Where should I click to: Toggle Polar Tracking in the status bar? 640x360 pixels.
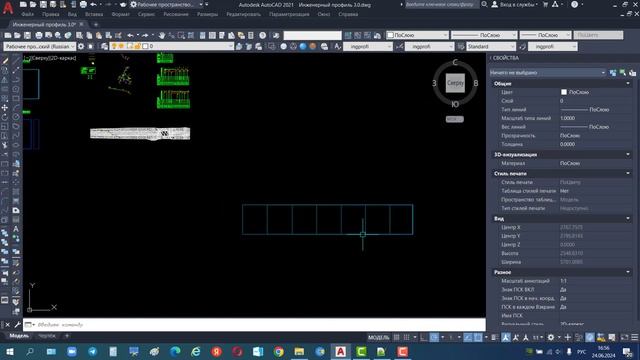pos(434,338)
